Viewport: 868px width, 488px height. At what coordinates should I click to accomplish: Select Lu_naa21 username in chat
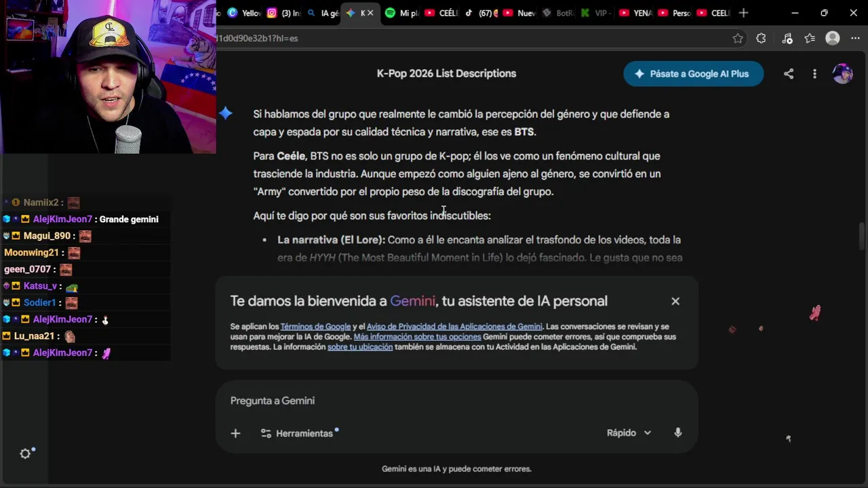pyautogui.click(x=34, y=336)
